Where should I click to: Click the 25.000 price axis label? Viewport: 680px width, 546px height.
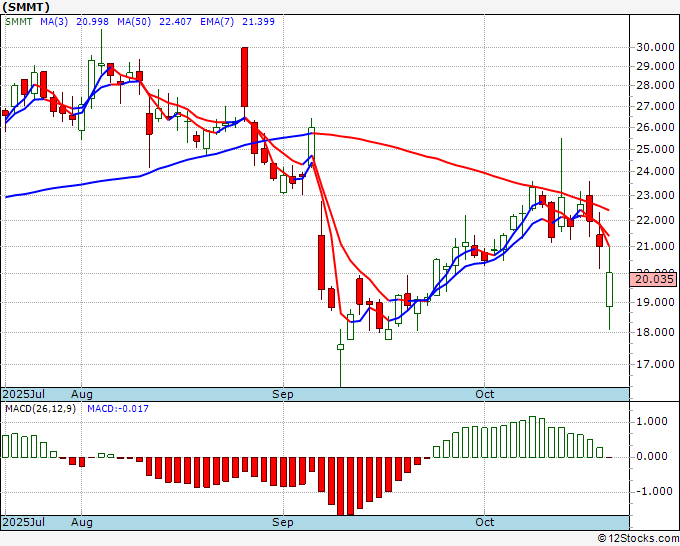coord(655,149)
